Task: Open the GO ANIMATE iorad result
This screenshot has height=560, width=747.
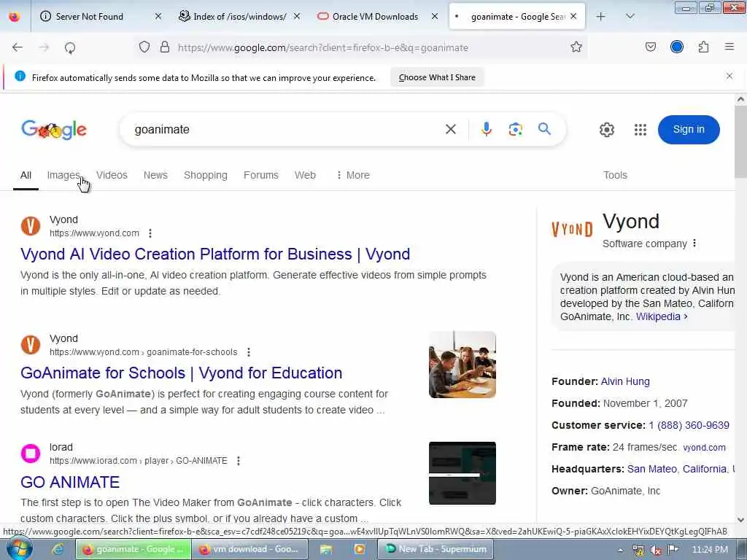Action: click(70, 482)
